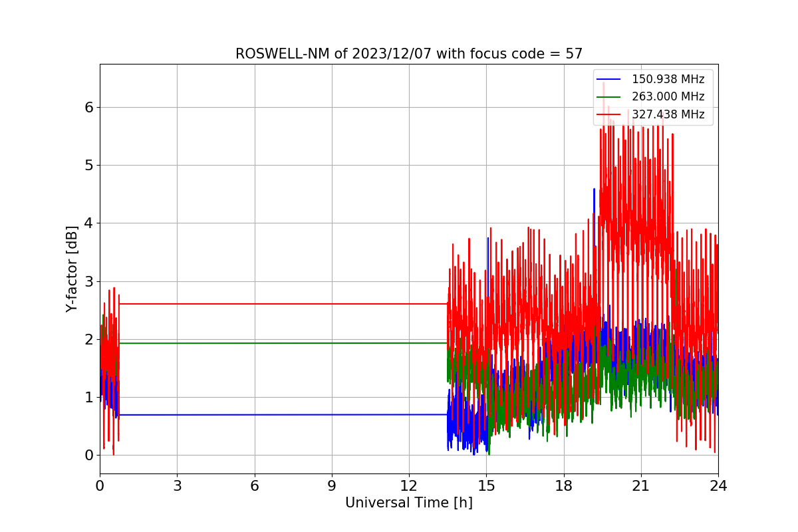Click the plot title mentioning ROSWELL-NM
The width and height of the screenshot is (798, 532).
tap(409, 54)
